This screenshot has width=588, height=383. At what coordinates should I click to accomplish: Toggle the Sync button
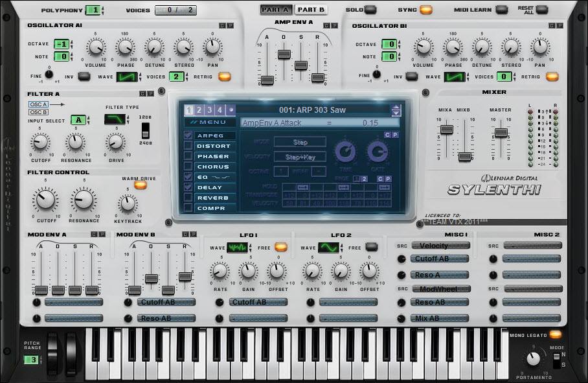click(x=426, y=10)
